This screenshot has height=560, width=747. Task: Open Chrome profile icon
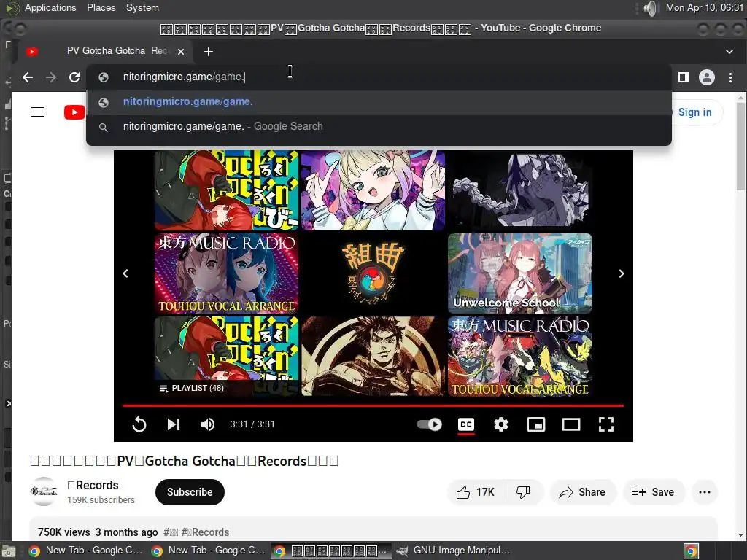coord(706,77)
